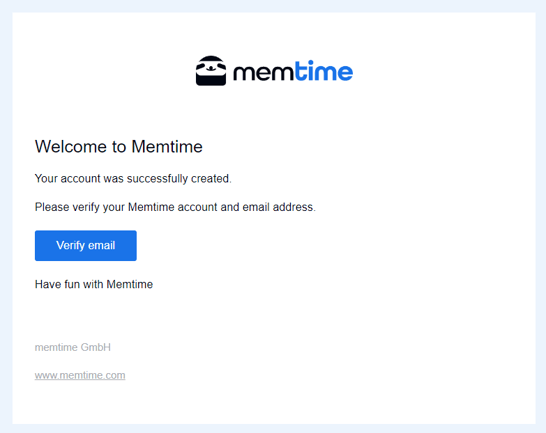Click the "Please verify your Memtime account" sentence
Image resolution: width=546 pixels, height=433 pixels.
[x=175, y=207]
